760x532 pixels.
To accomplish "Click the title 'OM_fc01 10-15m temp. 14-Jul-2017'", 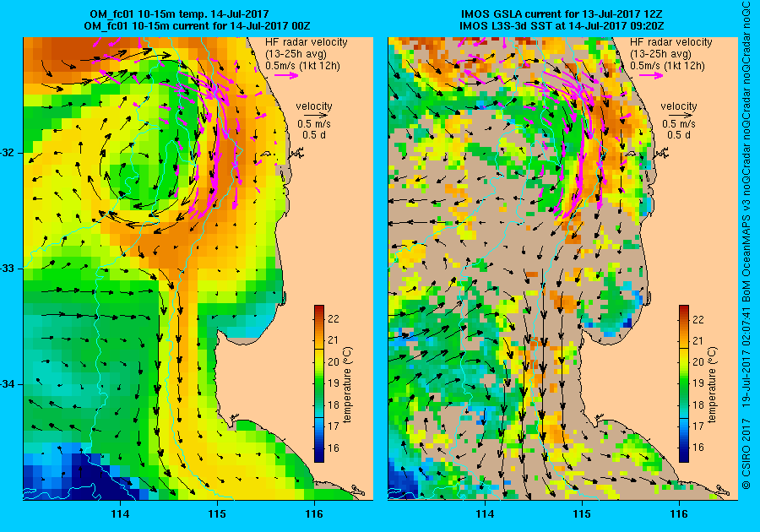I will (x=179, y=14).
